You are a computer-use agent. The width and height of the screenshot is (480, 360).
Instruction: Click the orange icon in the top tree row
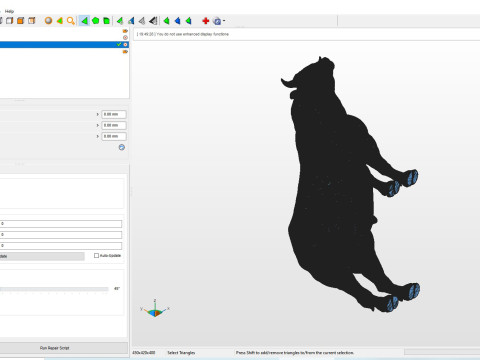tap(125, 31)
